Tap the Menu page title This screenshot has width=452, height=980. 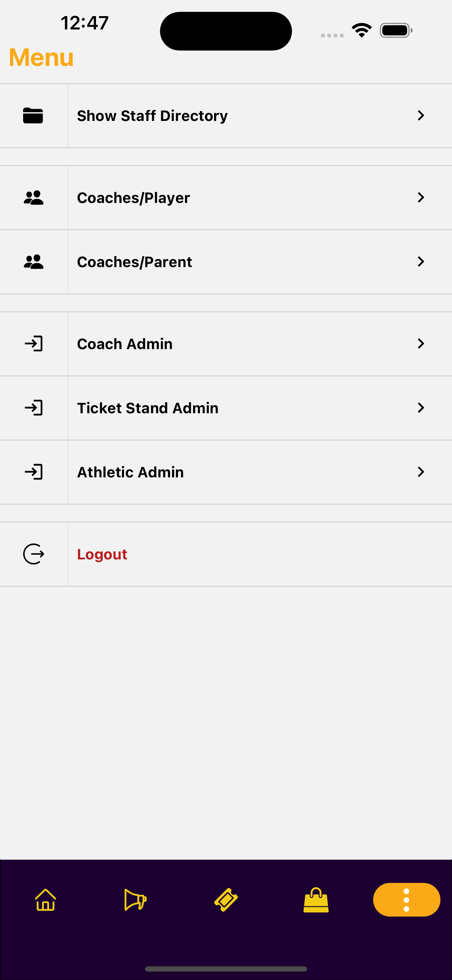tap(41, 57)
